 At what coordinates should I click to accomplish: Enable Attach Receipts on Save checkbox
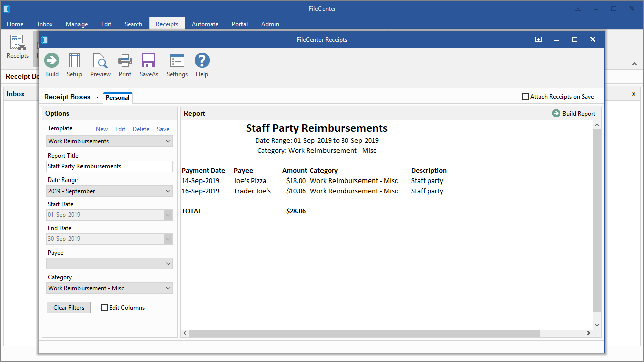click(526, 97)
